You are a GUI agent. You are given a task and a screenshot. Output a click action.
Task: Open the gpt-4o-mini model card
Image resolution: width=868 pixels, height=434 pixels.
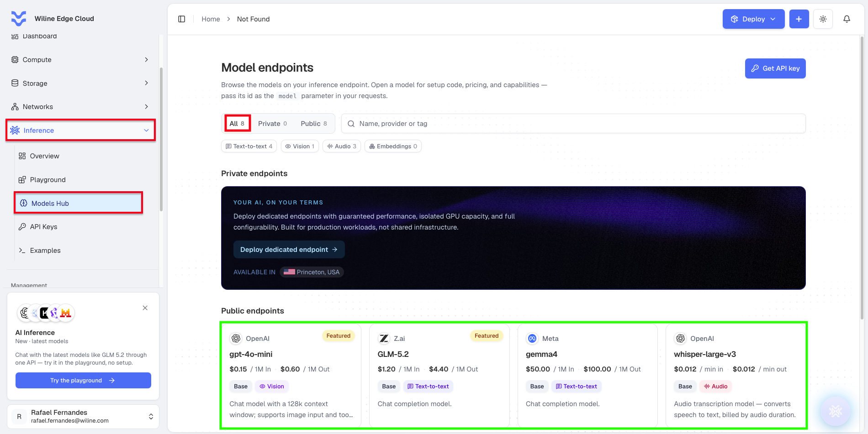click(x=291, y=375)
